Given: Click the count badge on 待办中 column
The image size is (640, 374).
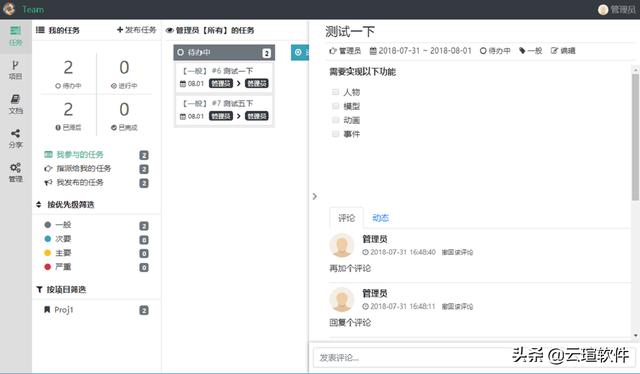Looking at the screenshot, I should tap(266, 53).
